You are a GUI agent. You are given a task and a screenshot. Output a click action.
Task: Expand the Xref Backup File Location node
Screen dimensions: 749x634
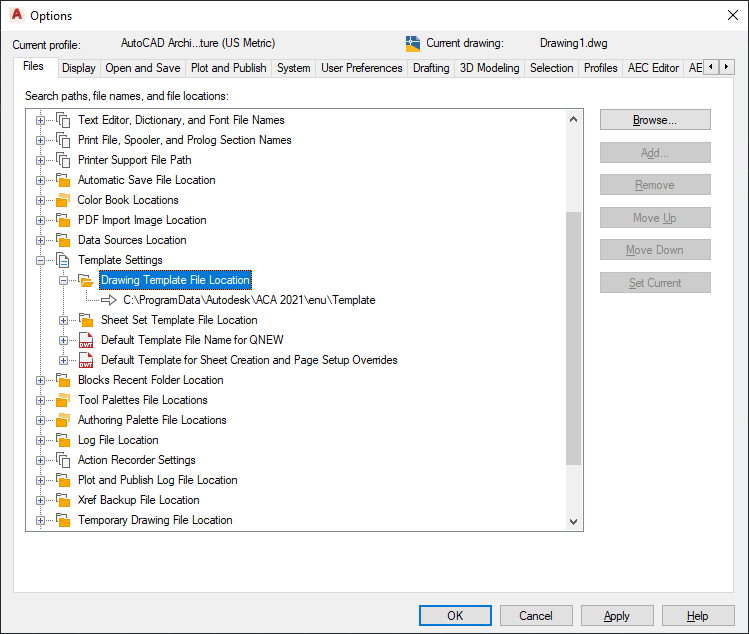(x=41, y=501)
